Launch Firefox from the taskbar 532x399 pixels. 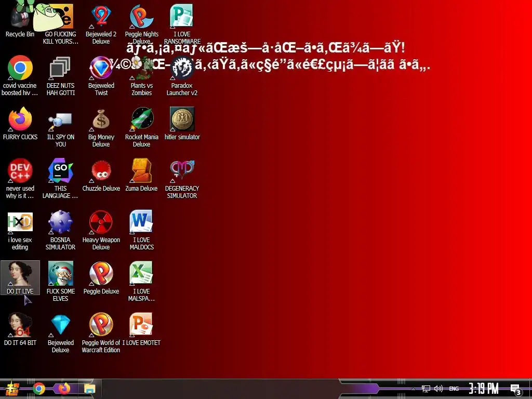click(64, 389)
